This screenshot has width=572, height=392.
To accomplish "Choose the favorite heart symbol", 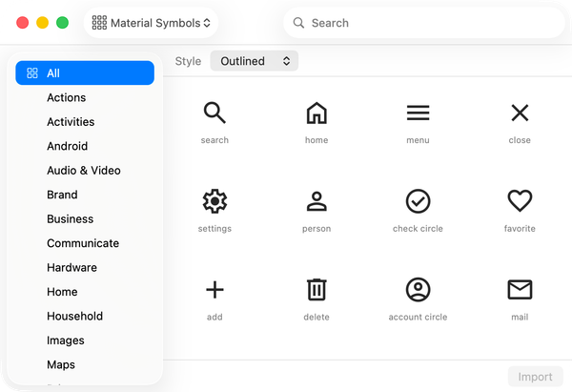I will (520, 201).
